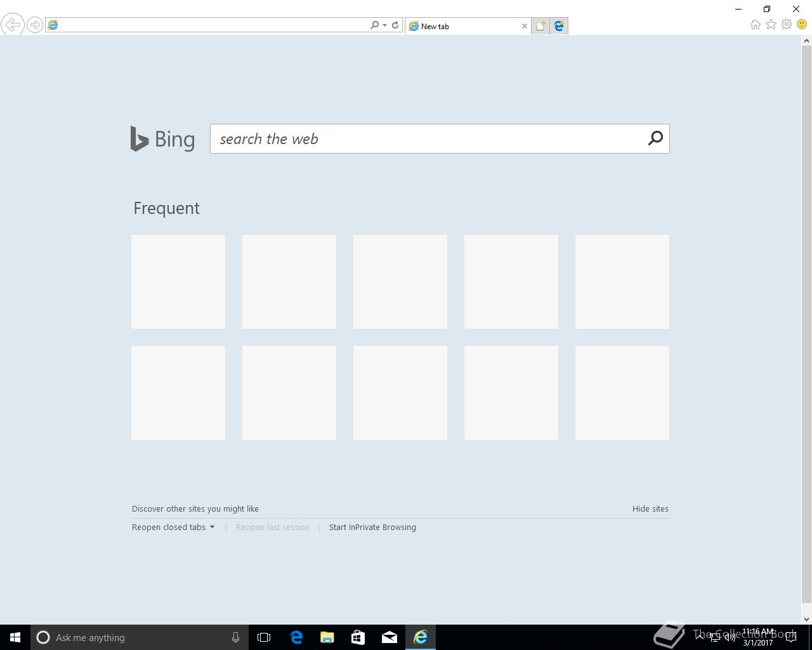Open the last tile in the top row of Frequent sites
812x650 pixels.
tap(622, 282)
